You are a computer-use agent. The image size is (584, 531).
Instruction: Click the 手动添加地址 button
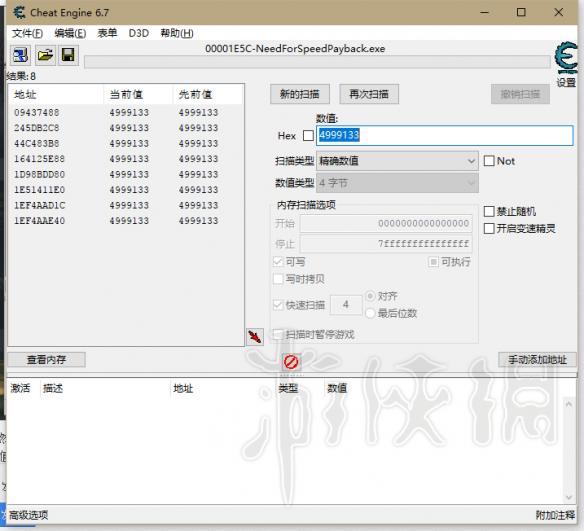537,359
